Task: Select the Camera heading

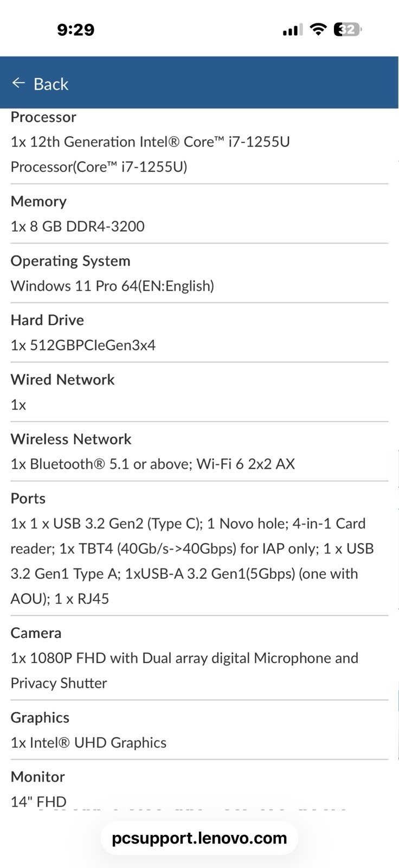Action: pos(36,633)
